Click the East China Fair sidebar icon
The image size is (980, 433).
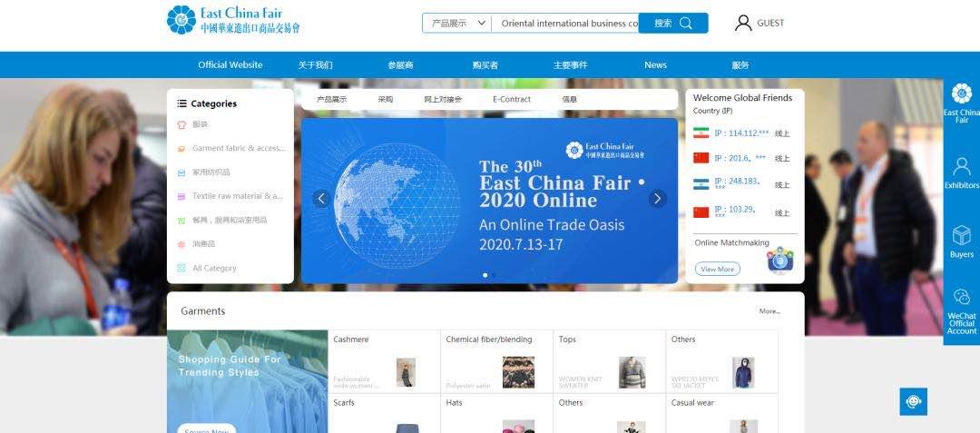pos(961,93)
